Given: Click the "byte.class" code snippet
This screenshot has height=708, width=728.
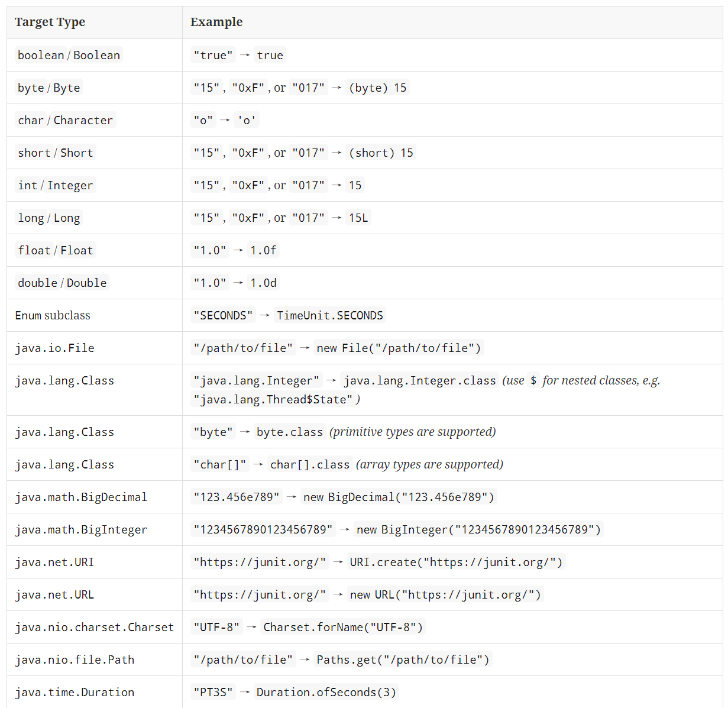Looking at the screenshot, I should tap(289, 432).
